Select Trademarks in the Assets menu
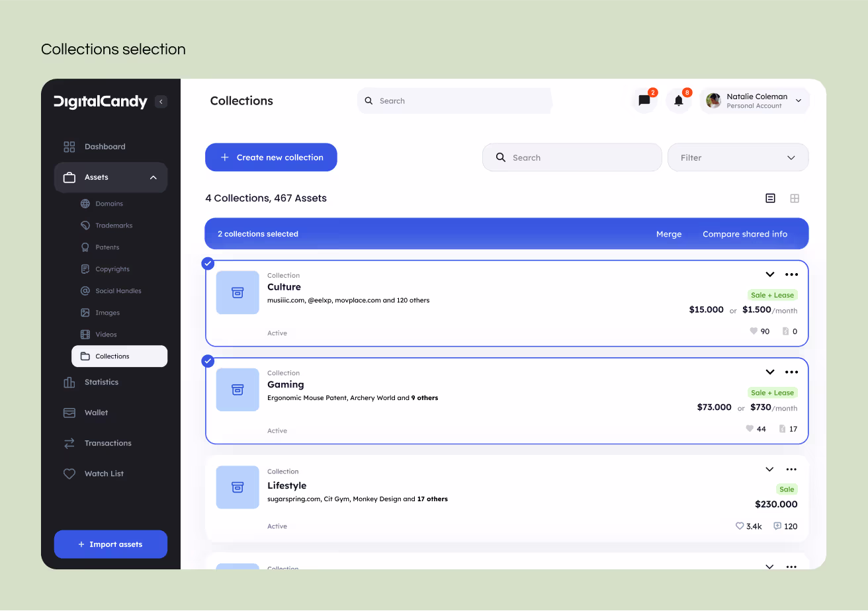The width and height of the screenshot is (868, 611). [113, 225]
